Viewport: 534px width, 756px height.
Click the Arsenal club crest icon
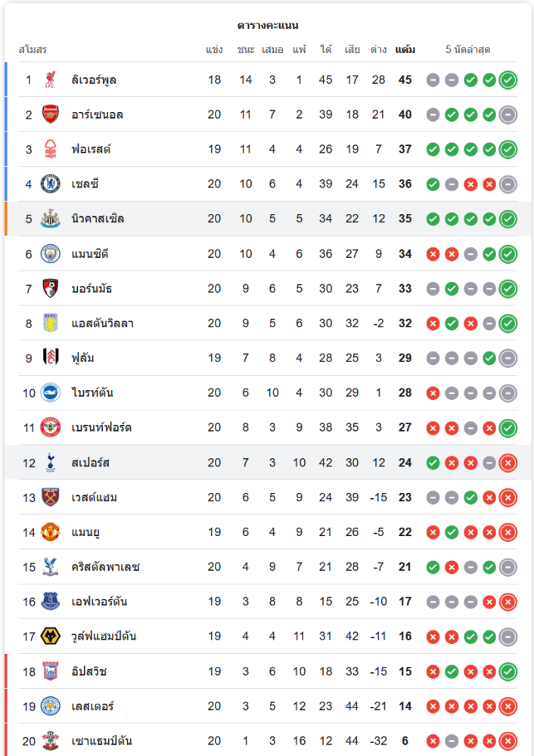point(51,114)
